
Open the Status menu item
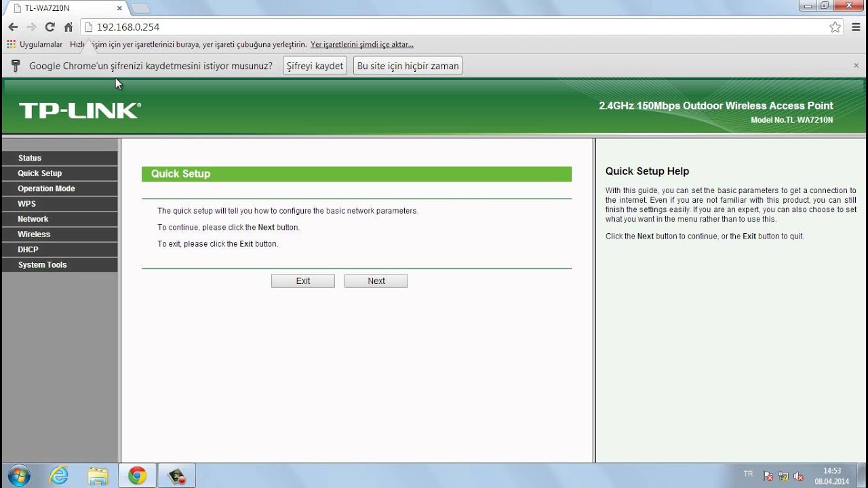click(x=60, y=158)
